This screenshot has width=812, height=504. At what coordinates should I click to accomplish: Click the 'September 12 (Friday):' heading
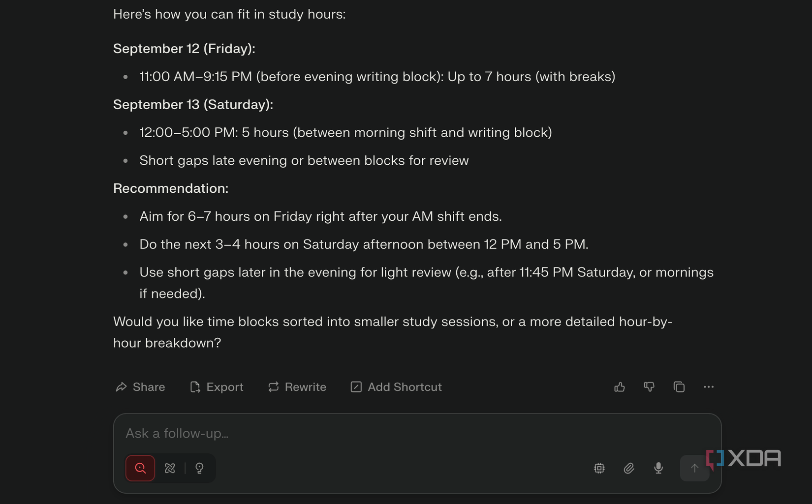click(x=184, y=49)
